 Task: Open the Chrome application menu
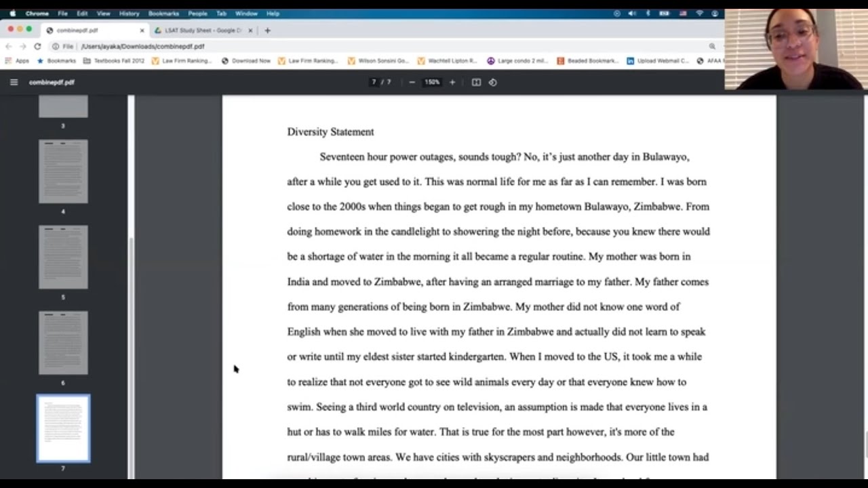[37, 14]
